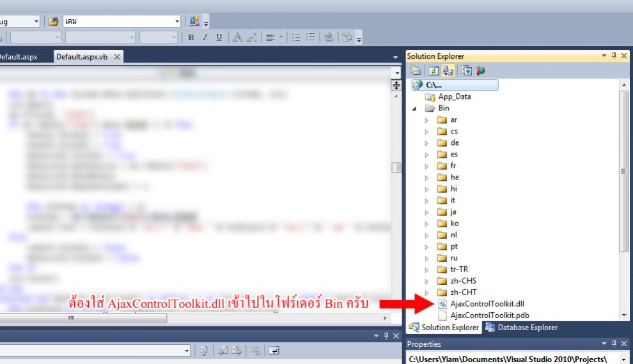Open the alignment dropdown arrow

click(x=281, y=38)
